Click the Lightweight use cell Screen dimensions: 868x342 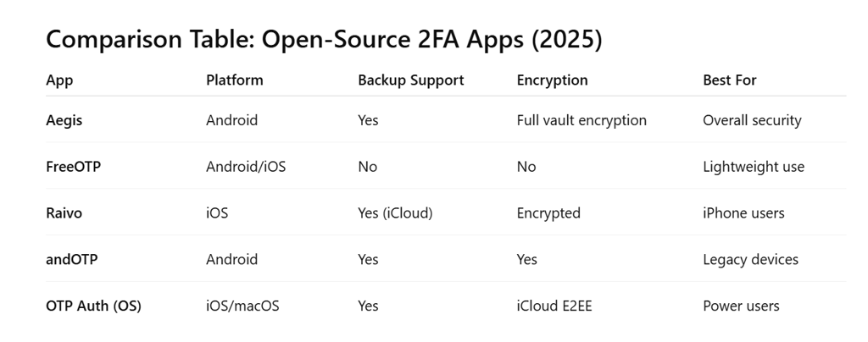754,167
